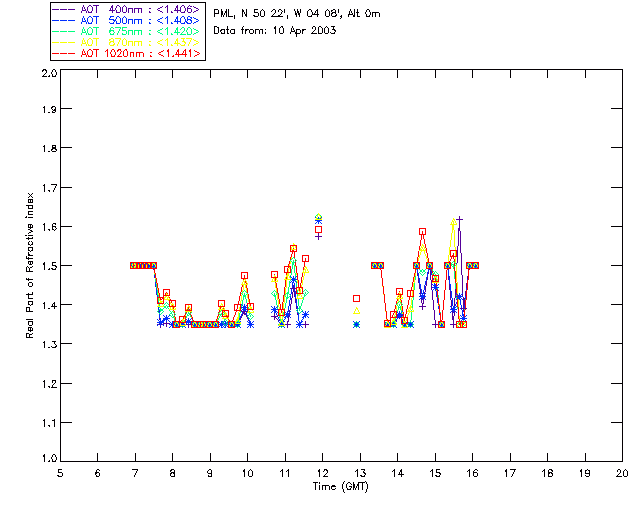Click the y-axis tick label 1.1
Image resolution: width=640 pixels, height=512 pixels.
coord(49,423)
